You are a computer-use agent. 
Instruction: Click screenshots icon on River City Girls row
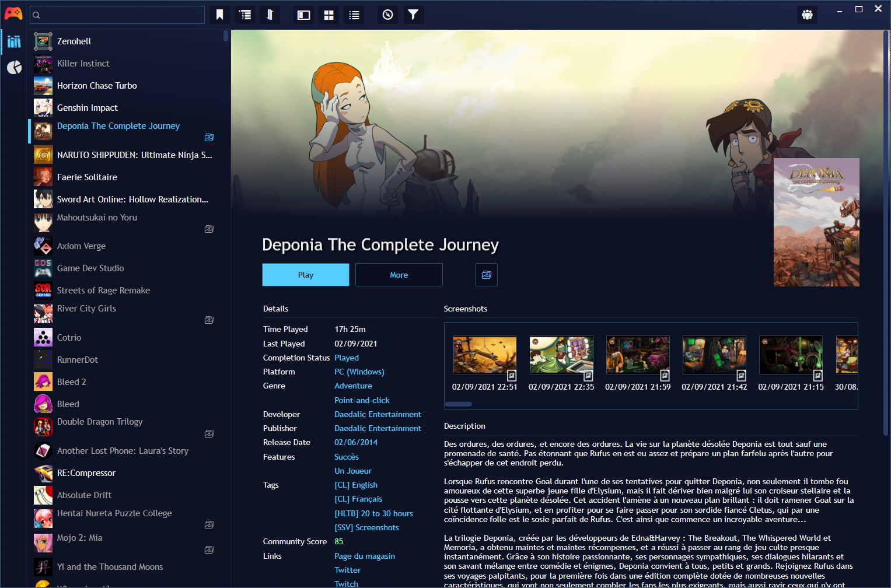click(209, 320)
